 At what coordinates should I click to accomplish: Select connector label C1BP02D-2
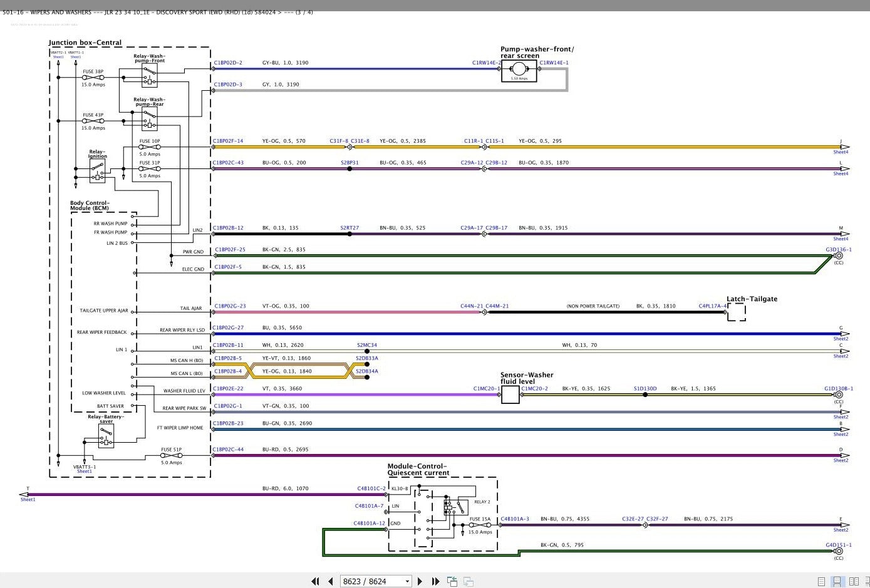[228, 63]
